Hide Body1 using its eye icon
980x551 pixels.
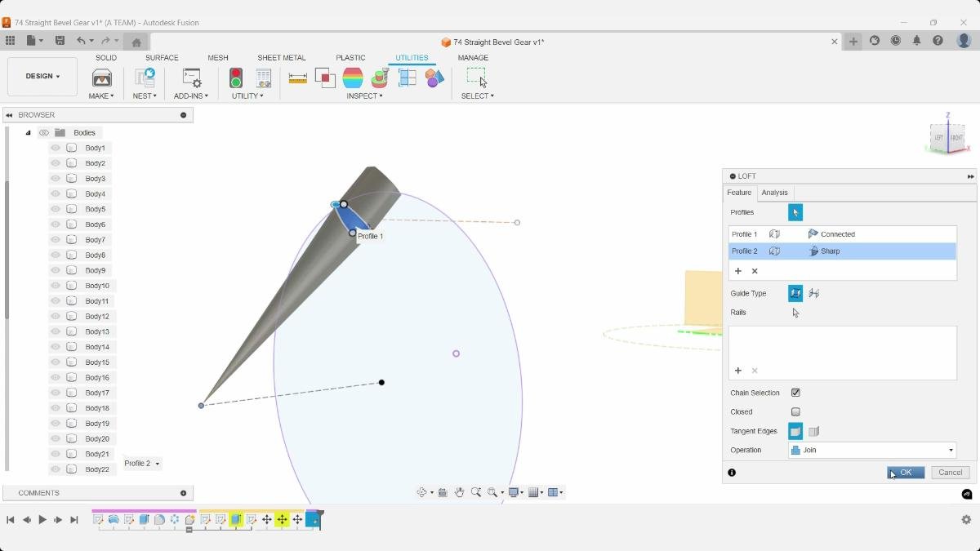point(56,148)
